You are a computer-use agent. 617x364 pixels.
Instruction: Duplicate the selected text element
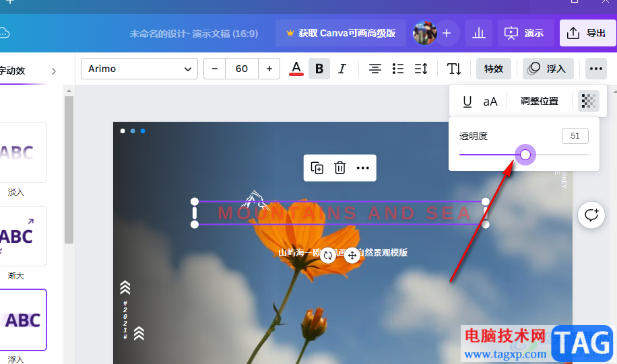317,168
